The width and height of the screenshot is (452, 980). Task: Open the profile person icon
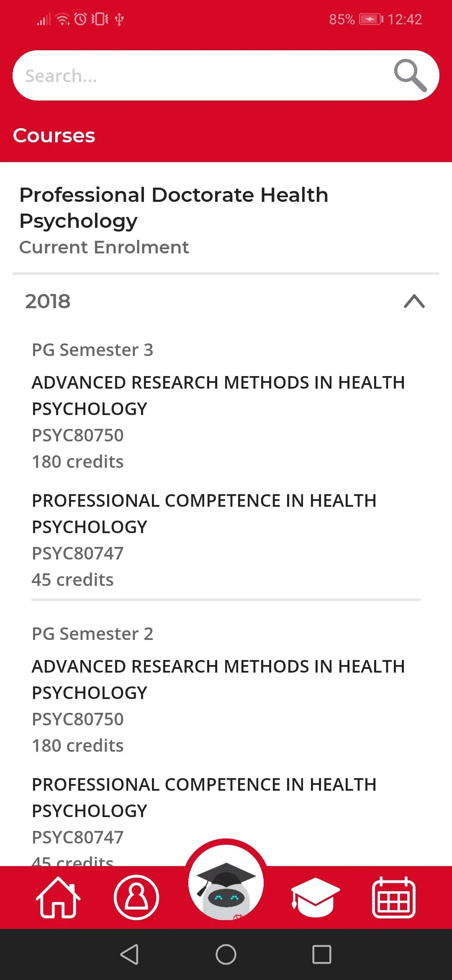click(136, 897)
